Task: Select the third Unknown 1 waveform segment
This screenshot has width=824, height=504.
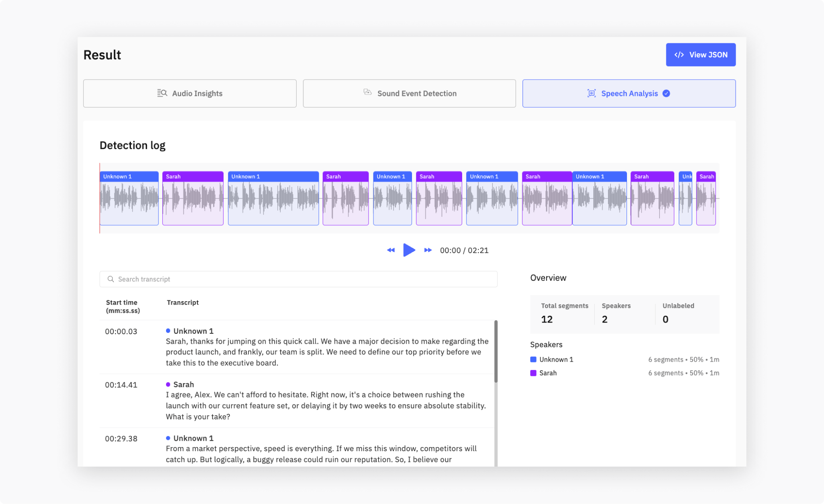Action: 392,198
